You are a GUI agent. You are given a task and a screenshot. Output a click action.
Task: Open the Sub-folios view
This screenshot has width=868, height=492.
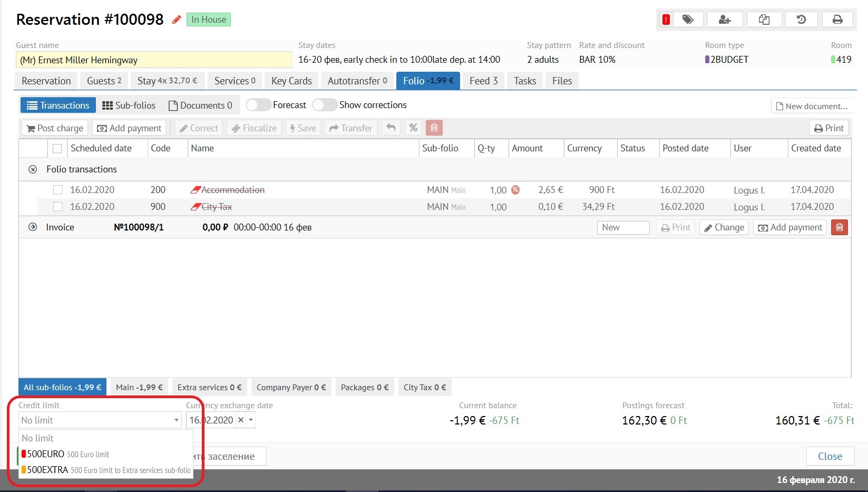point(129,105)
